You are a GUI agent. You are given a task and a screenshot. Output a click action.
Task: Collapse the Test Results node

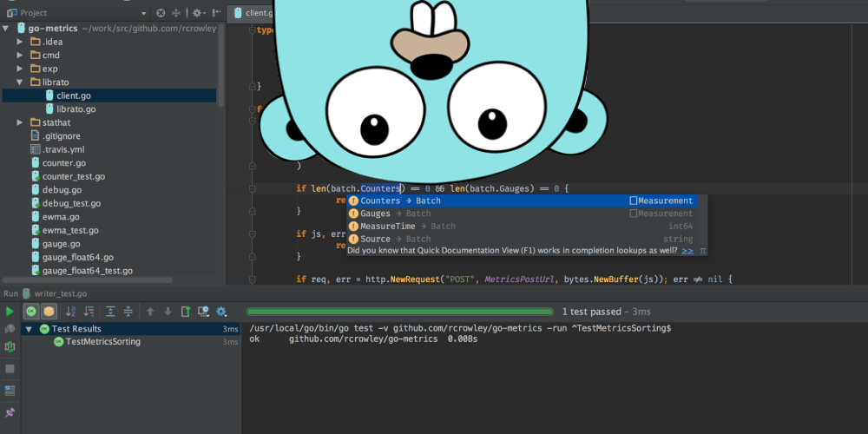(29, 329)
